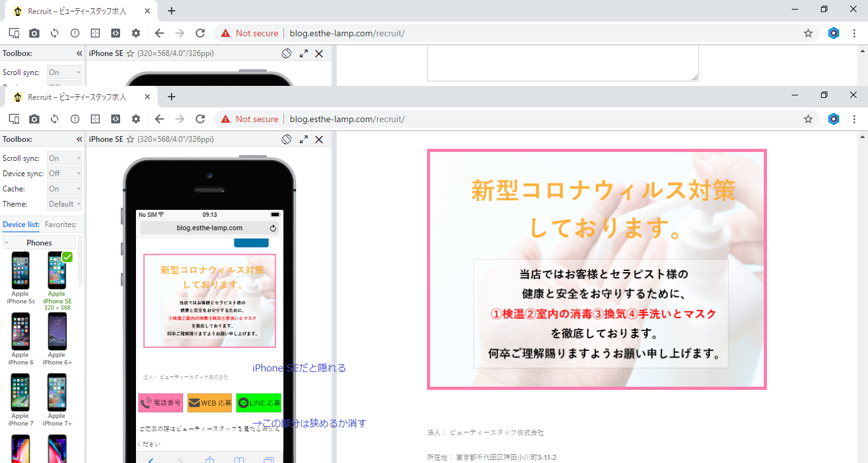Click the orange WEB応募 button on the phone
868x463 pixels.
point(210,403)
